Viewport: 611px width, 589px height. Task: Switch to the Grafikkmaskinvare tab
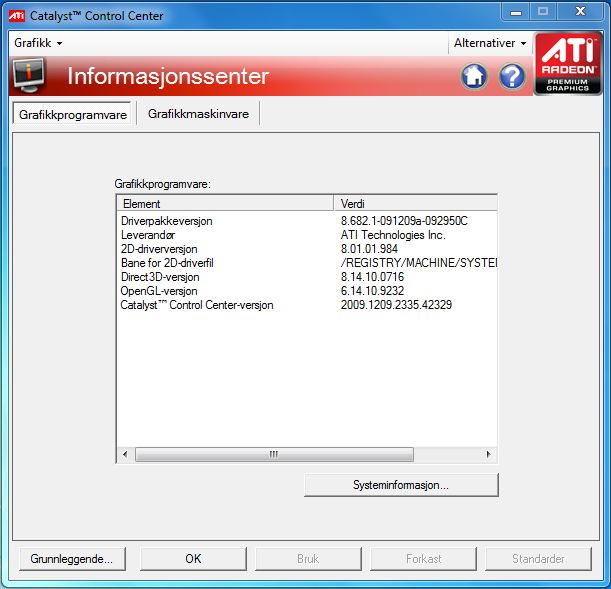[198, 114]
